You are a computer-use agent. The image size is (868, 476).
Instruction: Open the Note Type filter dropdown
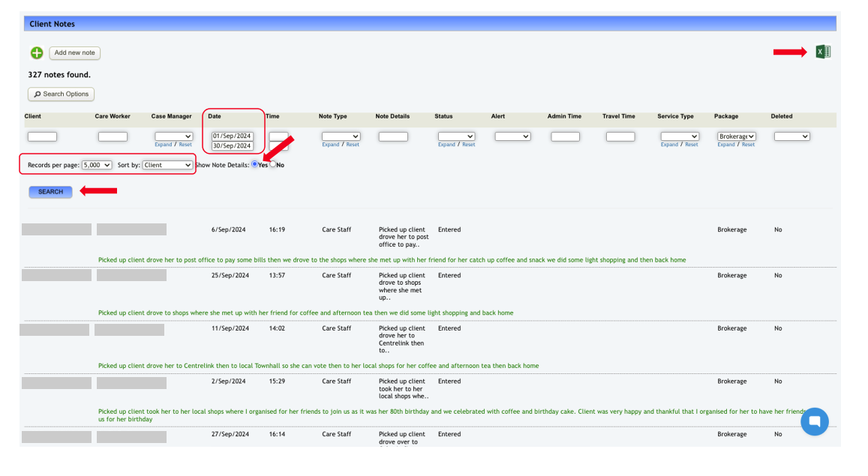(341, 136)
